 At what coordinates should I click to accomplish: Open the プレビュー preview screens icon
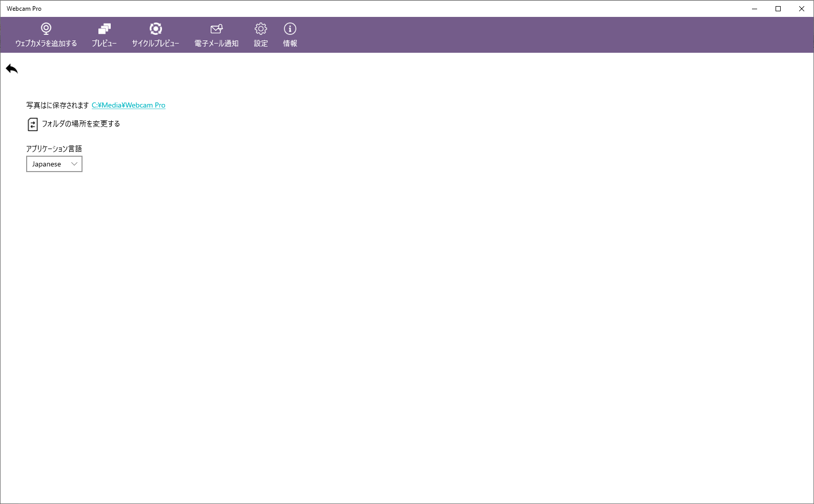click(x=105, y=29)
